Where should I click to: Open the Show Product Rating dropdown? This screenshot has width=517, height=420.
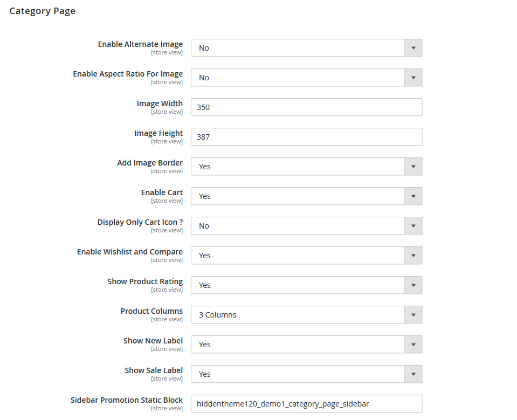point(413,285)
